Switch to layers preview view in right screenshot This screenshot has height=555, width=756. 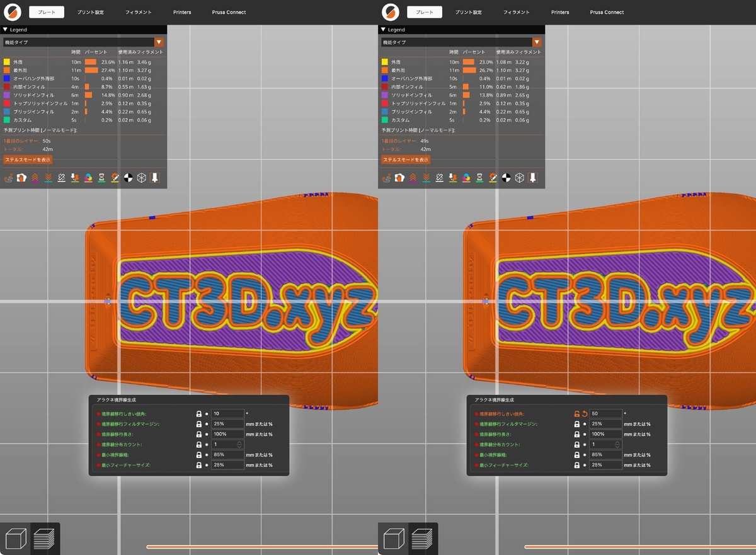(x=422, y=539)
